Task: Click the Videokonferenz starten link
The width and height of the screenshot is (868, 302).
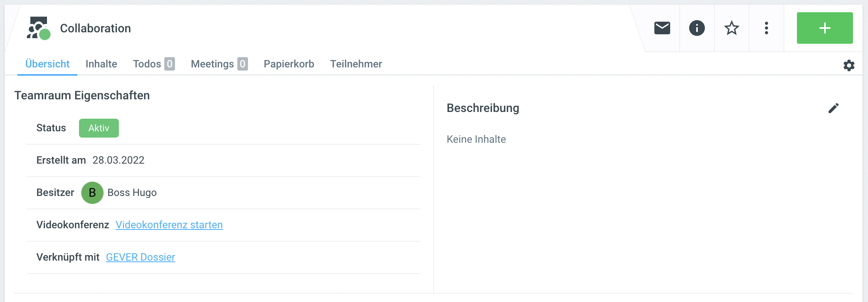Action: pyautogui.click(x=169, y=225)
